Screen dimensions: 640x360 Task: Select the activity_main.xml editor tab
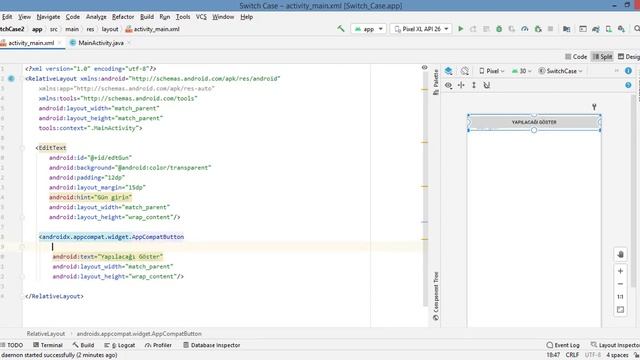[x=31, y=43]
